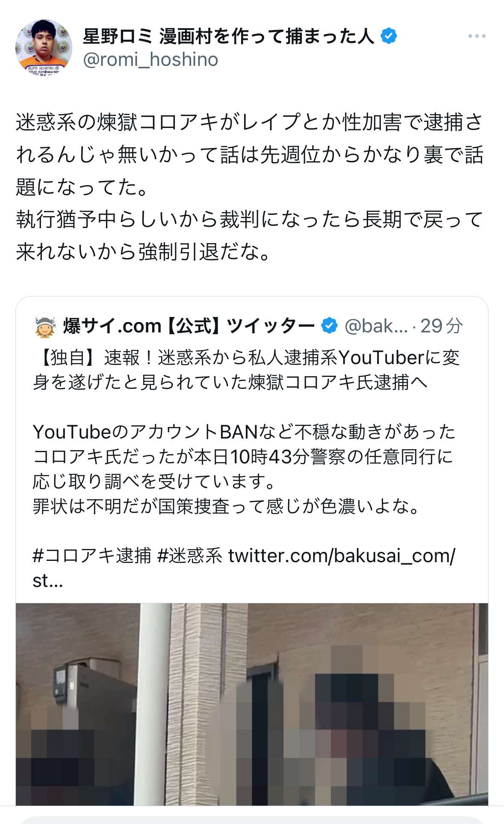Click verified badge beside 爆サイ.com 公式 name
The height and width of the screenshot is (824, 504).
[x=329, y=326]
